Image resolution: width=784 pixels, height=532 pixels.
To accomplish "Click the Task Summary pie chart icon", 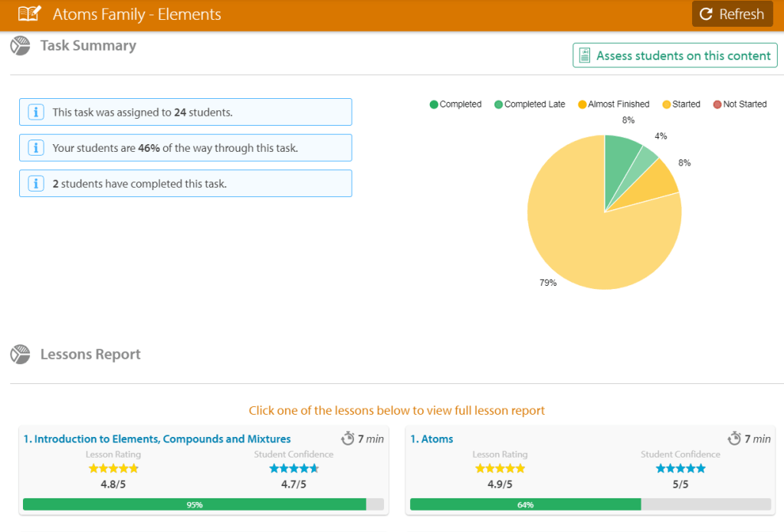I will 20,46.
